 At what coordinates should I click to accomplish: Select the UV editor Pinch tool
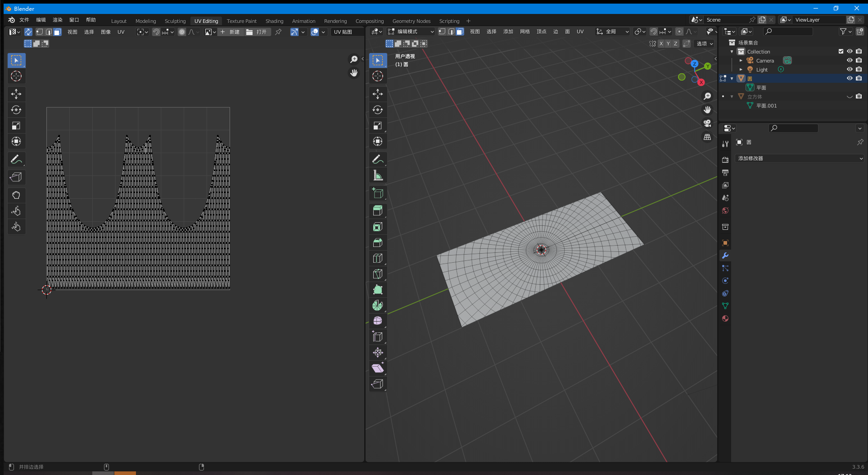pyautogui.click(x=16, y=227)
